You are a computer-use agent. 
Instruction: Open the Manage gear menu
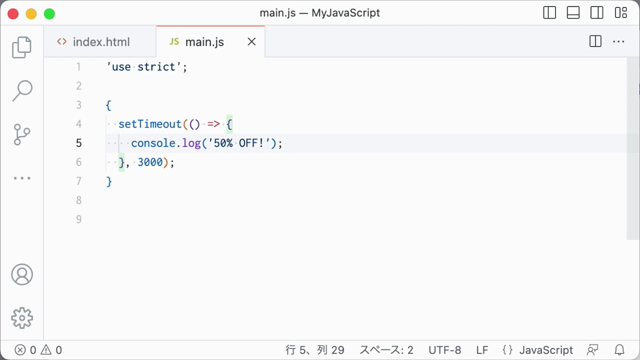pos(22,318)
